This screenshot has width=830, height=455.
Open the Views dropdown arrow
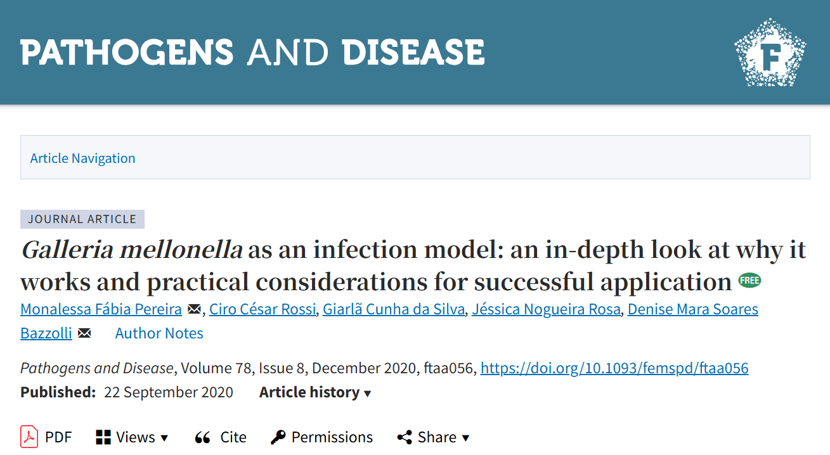point(164,438)
